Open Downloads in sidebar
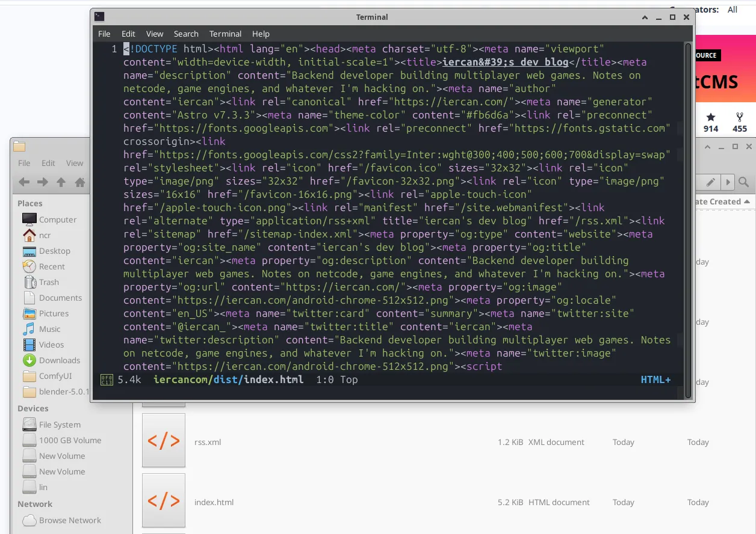The image size is (756, 534). (52, 360)
